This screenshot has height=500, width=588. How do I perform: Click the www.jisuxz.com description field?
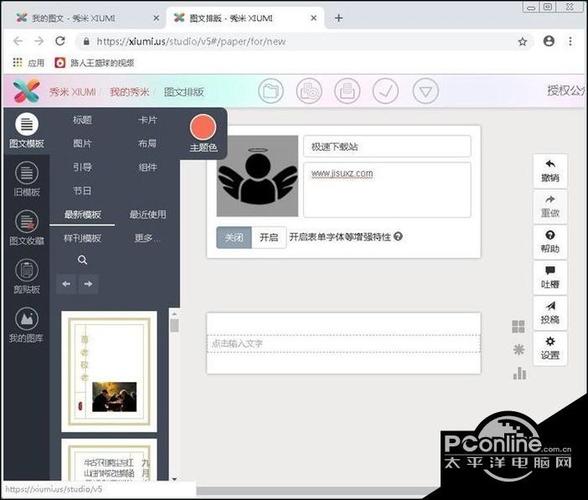tap(387, 190)
